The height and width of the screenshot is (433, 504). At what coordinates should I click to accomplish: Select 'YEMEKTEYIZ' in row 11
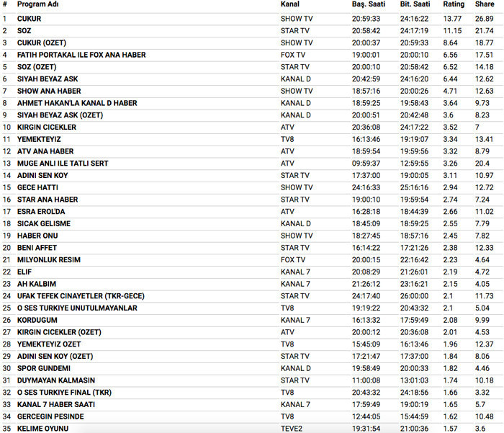tap(39, 139)
